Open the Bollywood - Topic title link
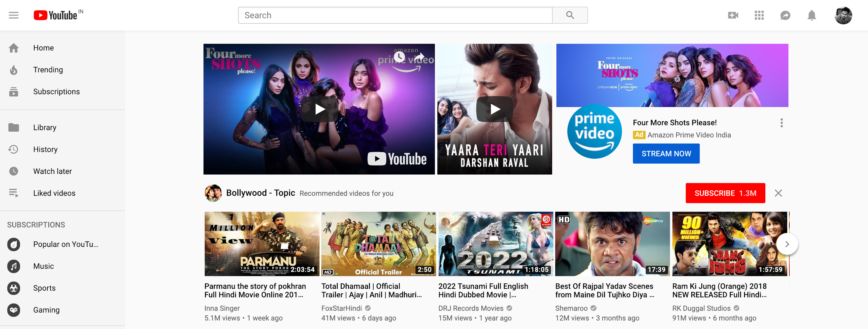The height and width of the screenshot is (329, 868). [x=261, y=193]
